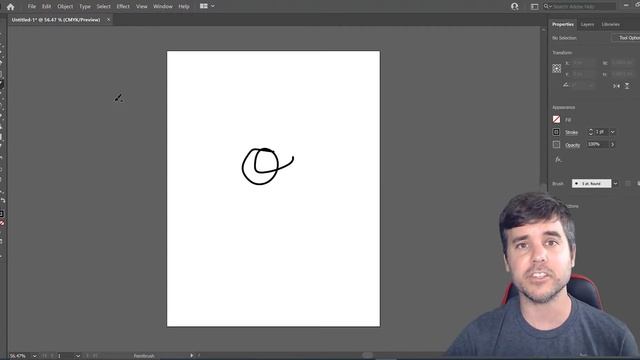The height and width of the screenshot is (360, 640).
Task: Click the Opacity value field
Action: click(598, 144)
